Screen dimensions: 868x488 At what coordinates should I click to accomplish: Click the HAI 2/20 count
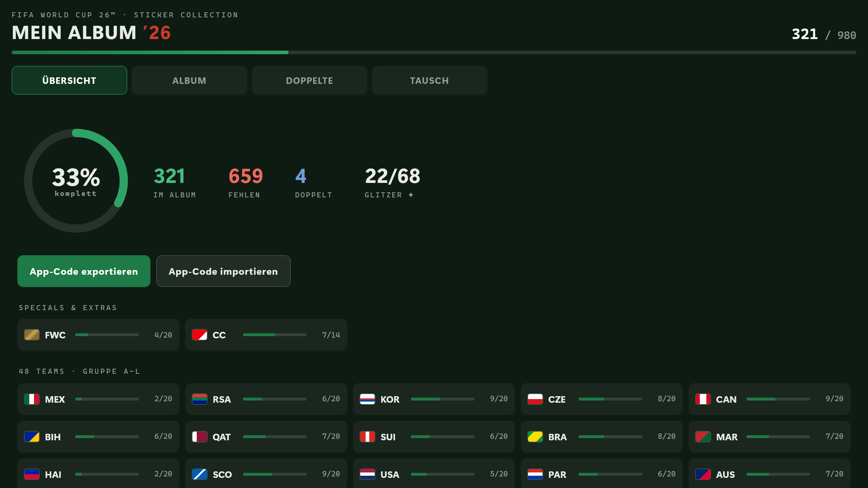(163, 474)
